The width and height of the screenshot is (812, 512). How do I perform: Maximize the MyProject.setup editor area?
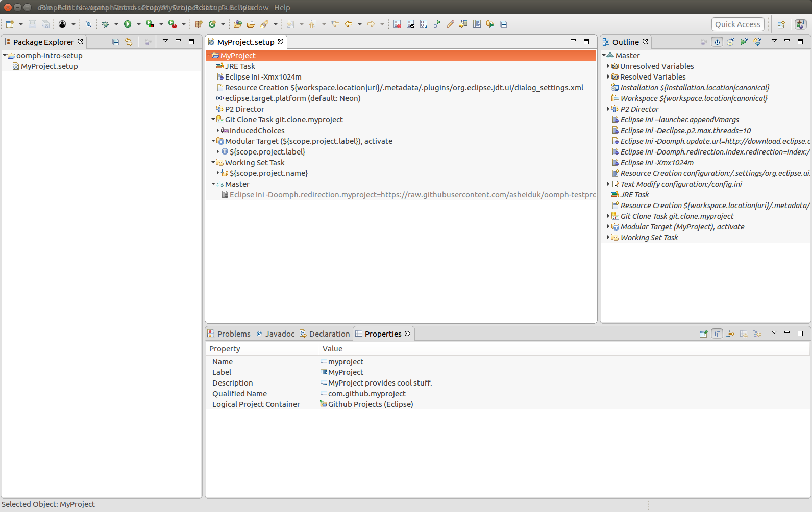pos(586,42)
